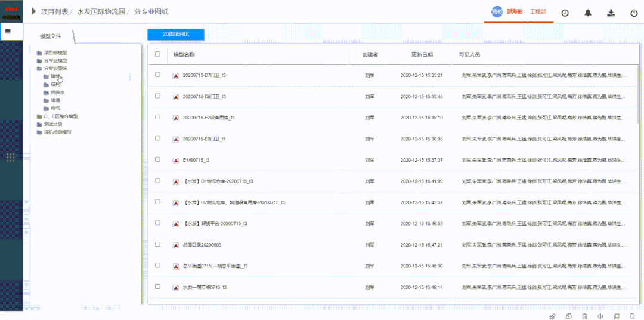The width and height of the screenshot is (644, 320).
Task: Click the clock history icon in header
Action: (x=565, y=13)
